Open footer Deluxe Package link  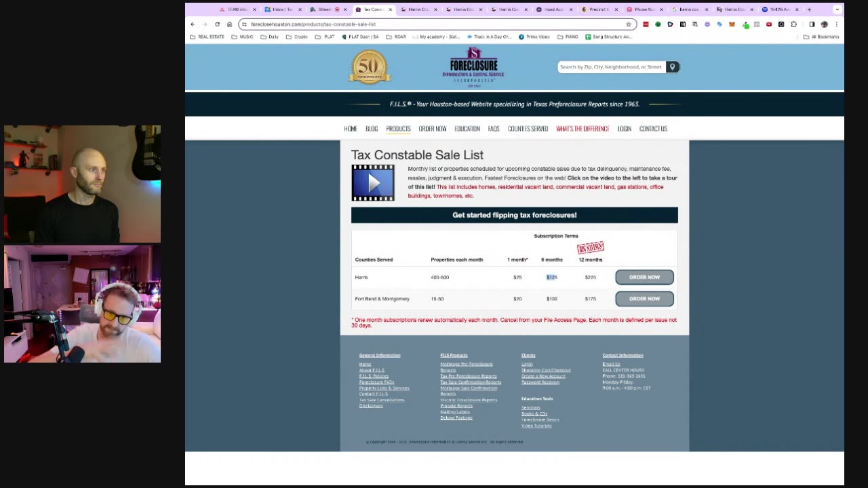pyautogui.click(x=456, y=418)
